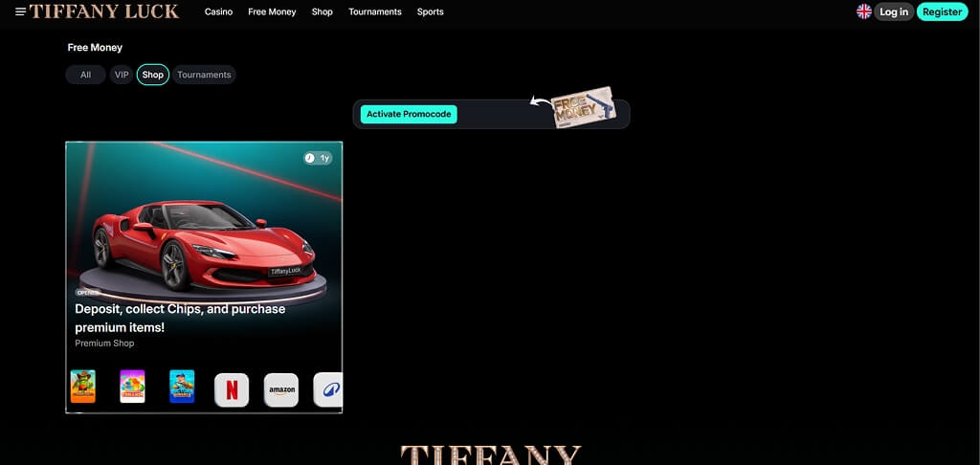980x465 pixels.
Task: Click the Log in button
Action: [x=894, y=11]
